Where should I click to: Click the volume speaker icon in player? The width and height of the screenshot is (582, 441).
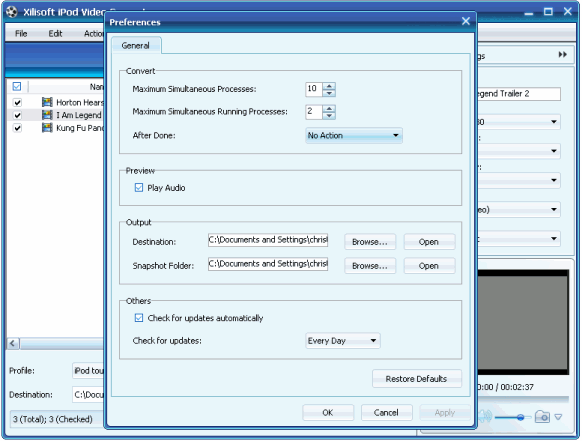[x=485, y=417]
